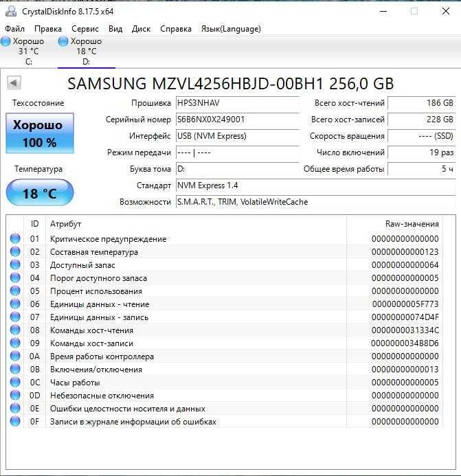Select disk C: status icon at 31 °C
This screenshot has height=476, width=461.
click(5, 41)
